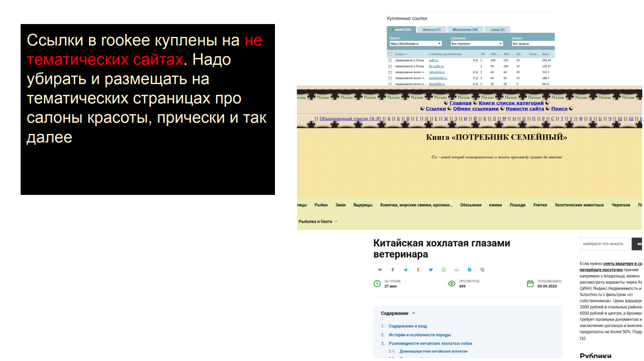
Task: Open 'Объединенный список (А-Я)' alphabet link
Action: pyautogui.click(x=350, y=119)
